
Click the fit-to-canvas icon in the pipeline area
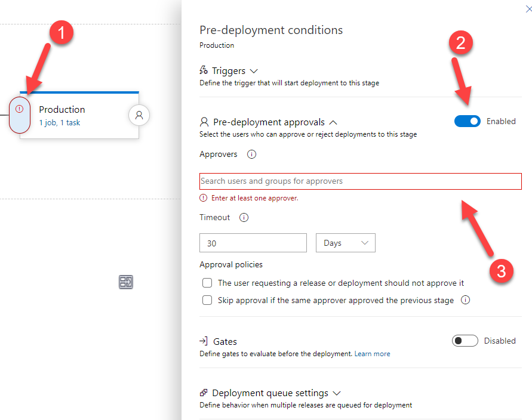[125, 282]
